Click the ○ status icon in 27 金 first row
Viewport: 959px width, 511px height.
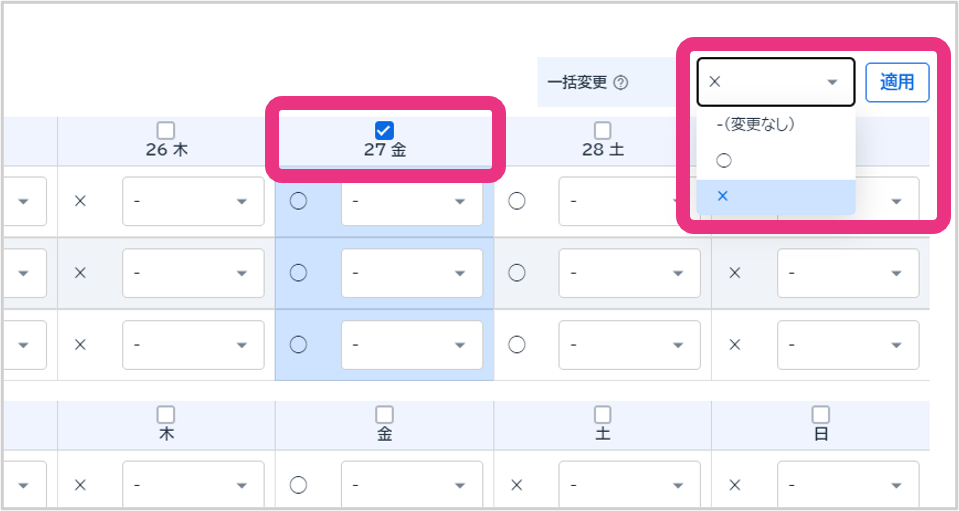(298, 201)
